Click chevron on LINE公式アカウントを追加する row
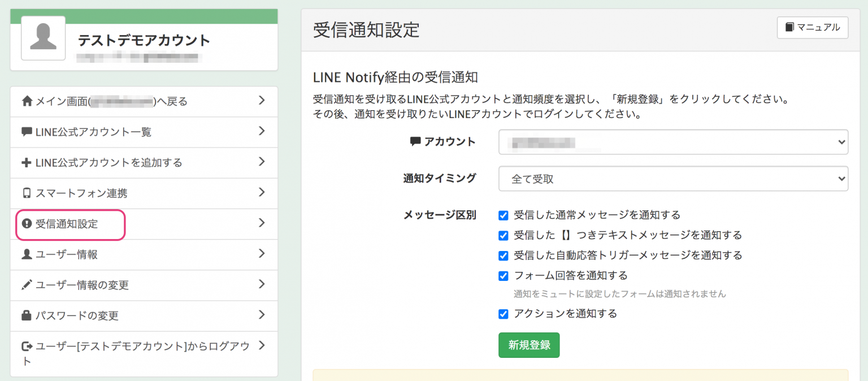The width and height of the screenshot is (868, 381). [x=261, y=162]
